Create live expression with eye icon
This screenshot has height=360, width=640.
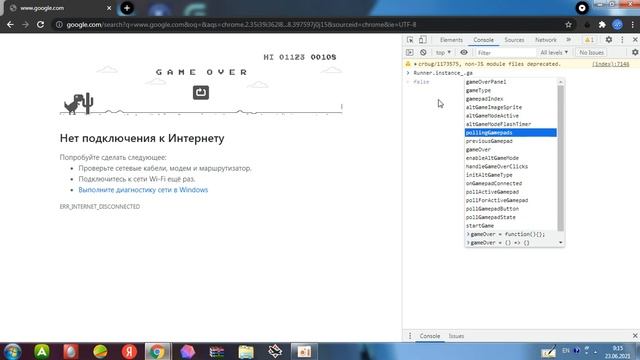pos(464,52)
